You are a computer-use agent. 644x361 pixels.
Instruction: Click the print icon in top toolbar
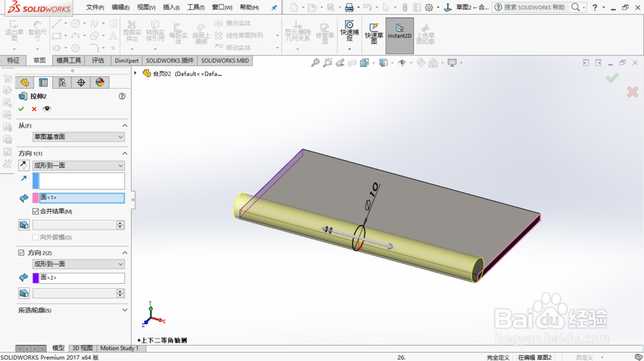point(349,7)
